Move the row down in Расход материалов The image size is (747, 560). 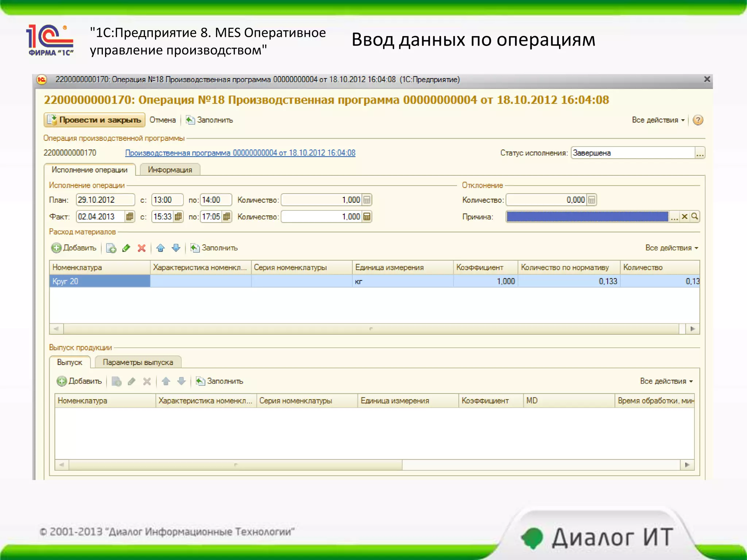point(176,248)
